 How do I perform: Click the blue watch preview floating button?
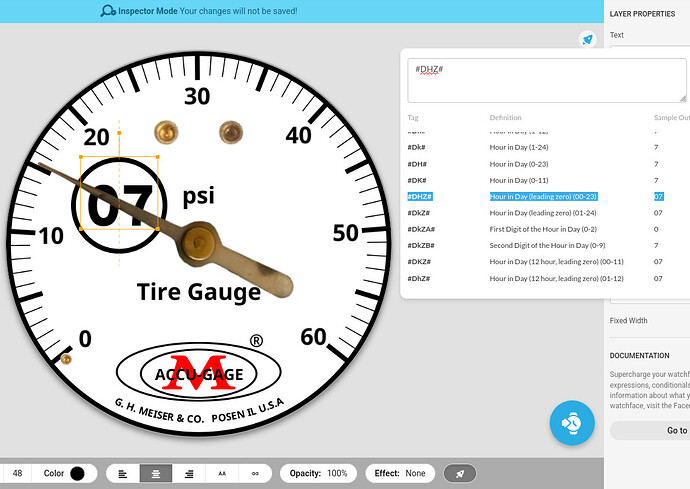(x=572, y=424)
